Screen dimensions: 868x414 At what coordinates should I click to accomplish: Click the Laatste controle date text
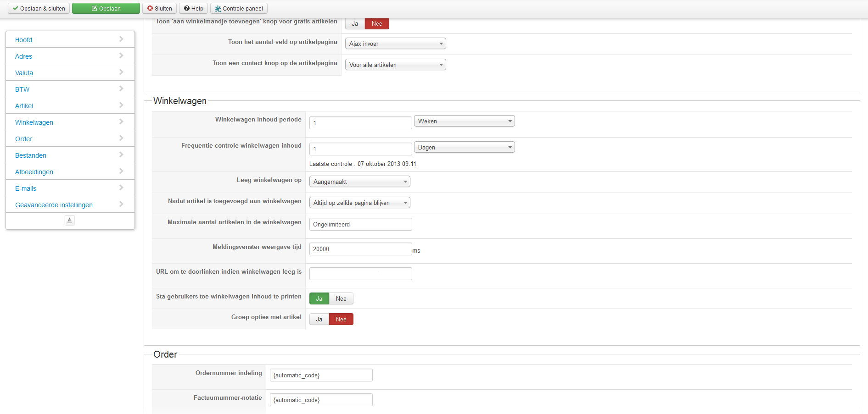pyautogui.click(x=363, y=164)
